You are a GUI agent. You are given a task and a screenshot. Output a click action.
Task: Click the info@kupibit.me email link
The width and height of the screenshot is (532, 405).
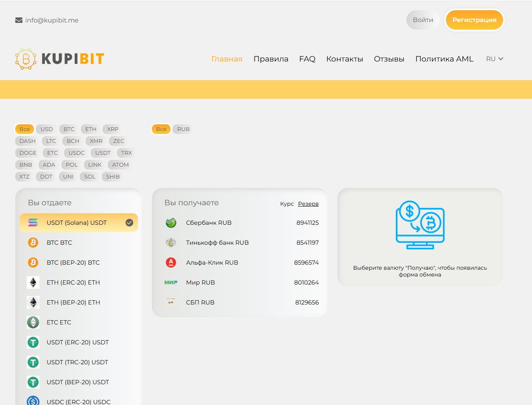(x=52, y=20)
